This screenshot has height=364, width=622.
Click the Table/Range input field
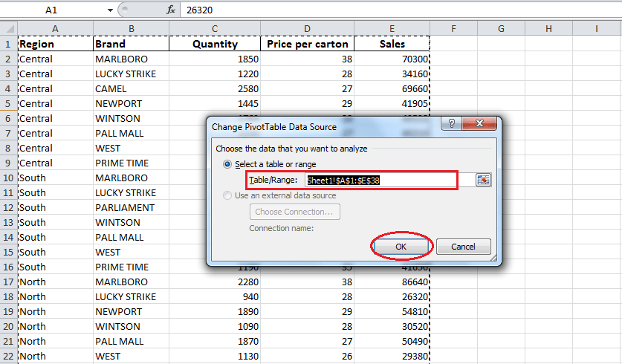(x=380, y=180)
